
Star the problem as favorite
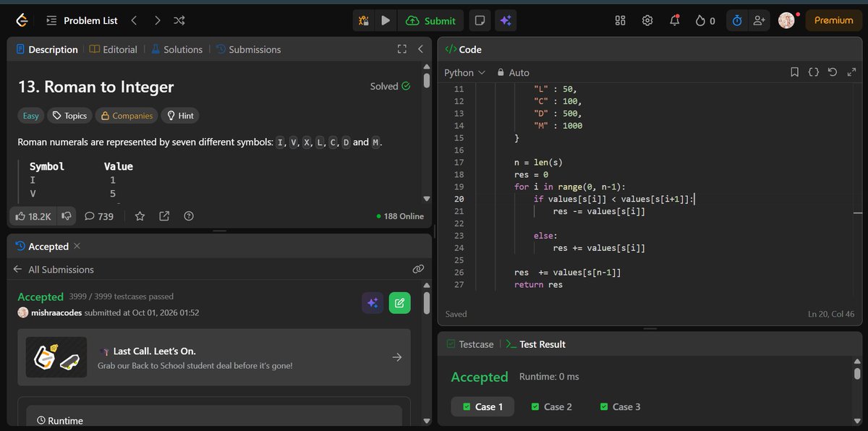click(x=140, y=216)
